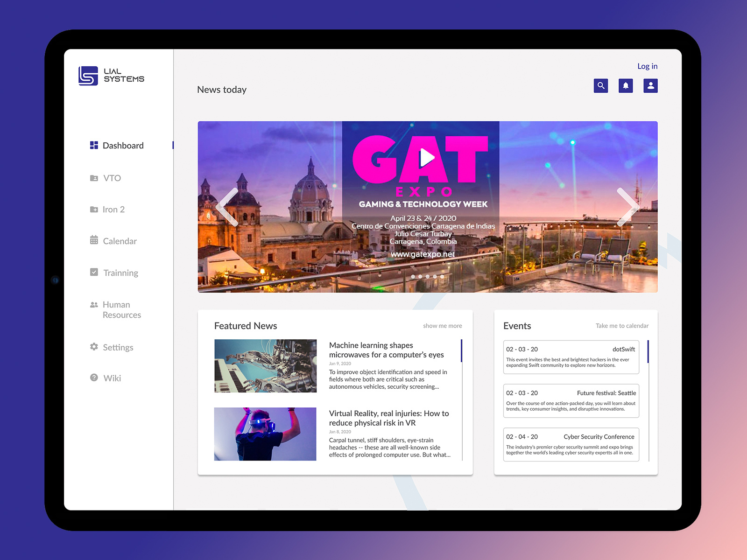Open the Dashboard menu item

123,145
